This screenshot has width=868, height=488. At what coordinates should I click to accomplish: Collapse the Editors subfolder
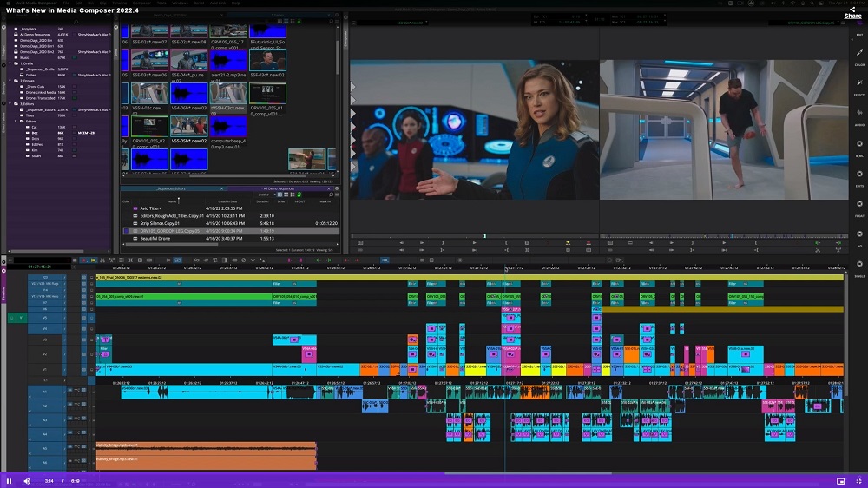point(16,122)
